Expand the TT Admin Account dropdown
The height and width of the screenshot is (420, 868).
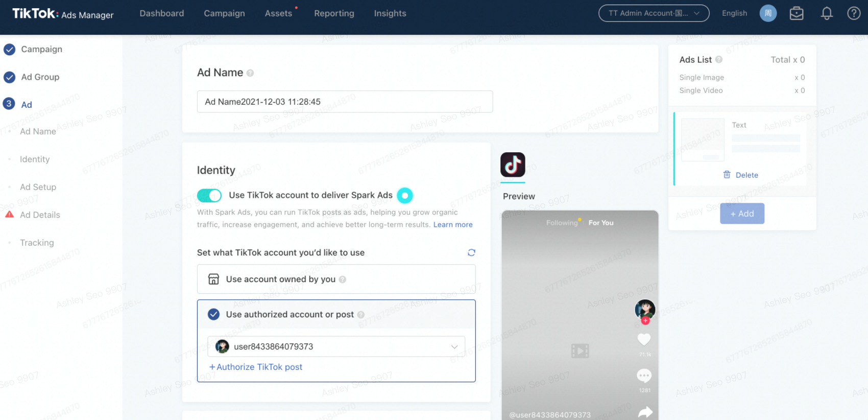pyautogui.click(x=654, y=13)
